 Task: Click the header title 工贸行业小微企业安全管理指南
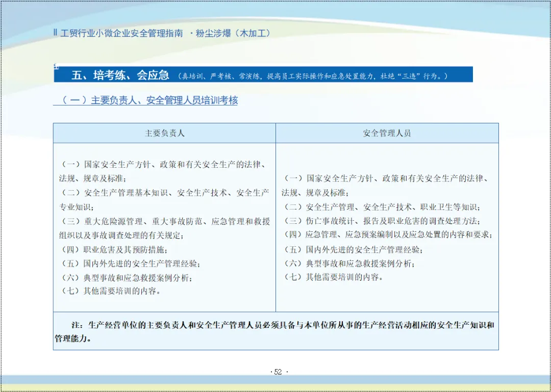[x=121, y=33]
